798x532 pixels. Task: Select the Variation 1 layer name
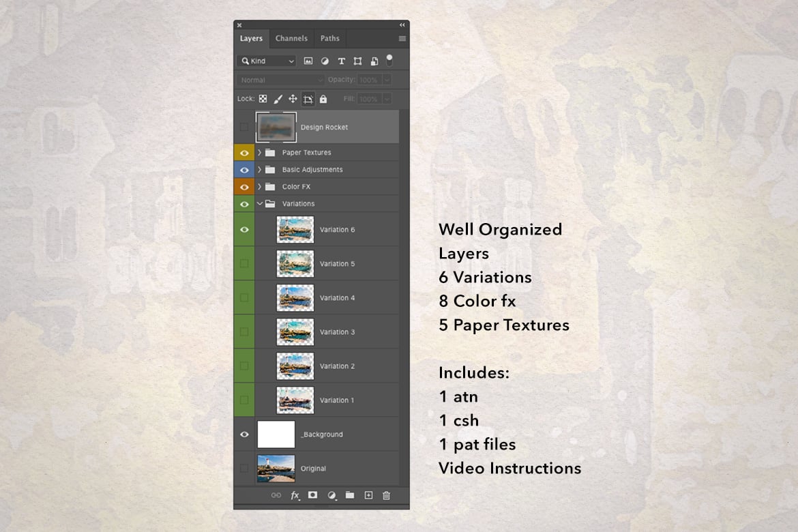(x=337, y=400)
